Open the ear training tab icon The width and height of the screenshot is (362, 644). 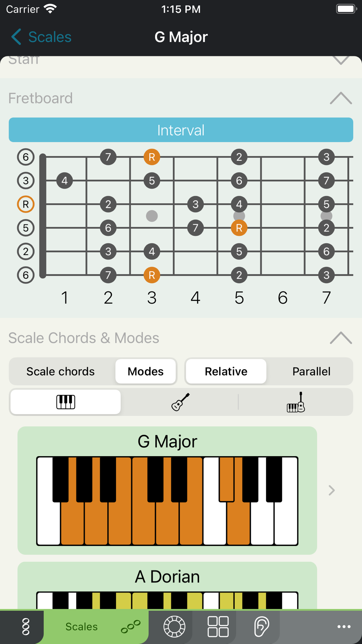click(x=261, y=627)
